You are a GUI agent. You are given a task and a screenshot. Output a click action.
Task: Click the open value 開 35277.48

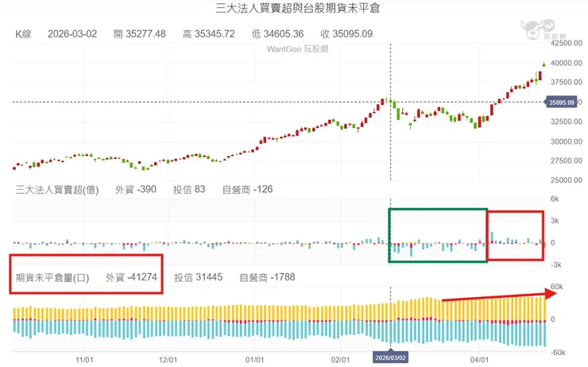(x=140, y=34)
